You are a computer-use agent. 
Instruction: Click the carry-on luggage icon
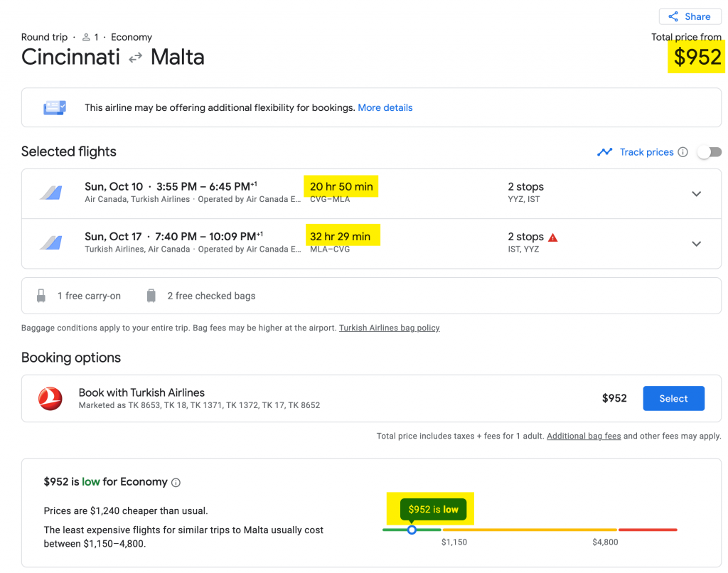pyautogui.click(x=42, y=296)
